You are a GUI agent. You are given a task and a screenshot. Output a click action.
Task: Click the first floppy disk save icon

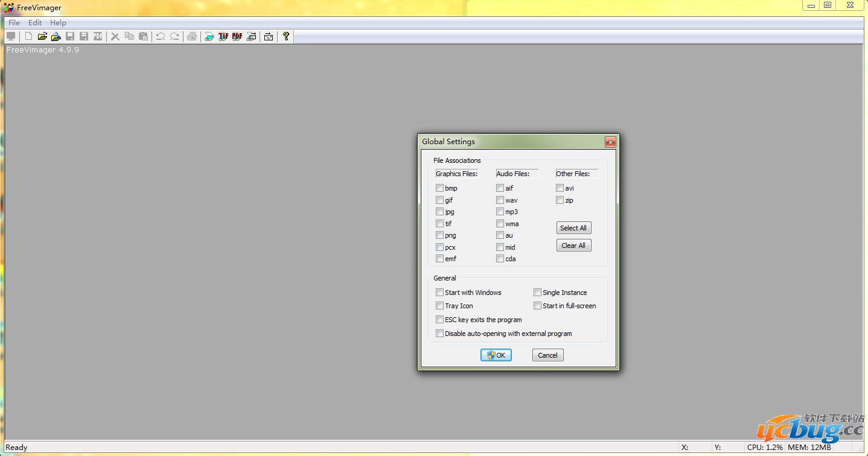(x=70, y=36)
